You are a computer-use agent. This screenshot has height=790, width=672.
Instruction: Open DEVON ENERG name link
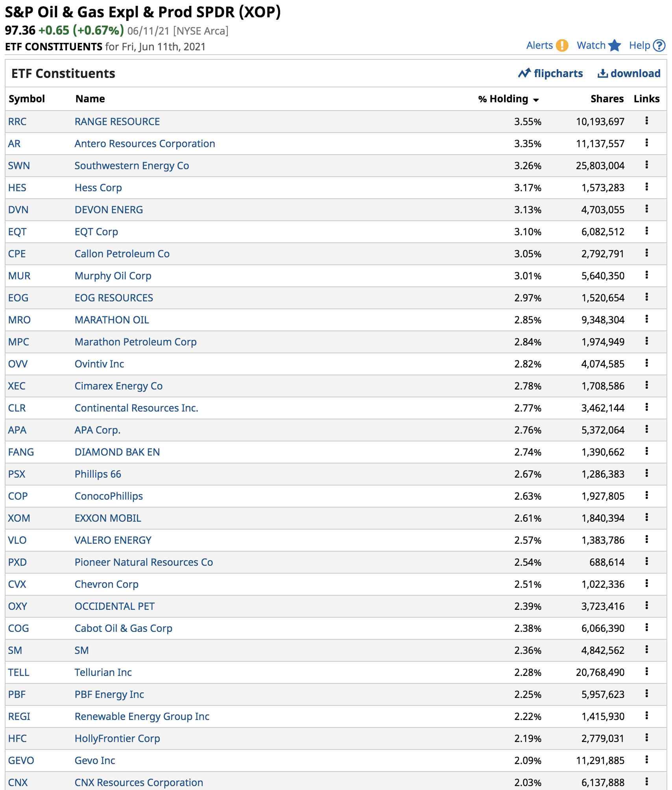[x=109, y=210]
